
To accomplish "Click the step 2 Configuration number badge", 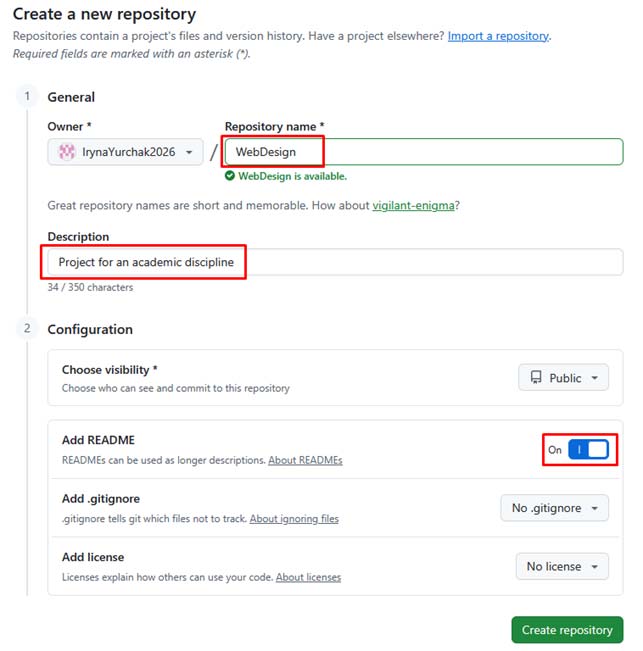I will pyautogui.click(x=27, y=328).
